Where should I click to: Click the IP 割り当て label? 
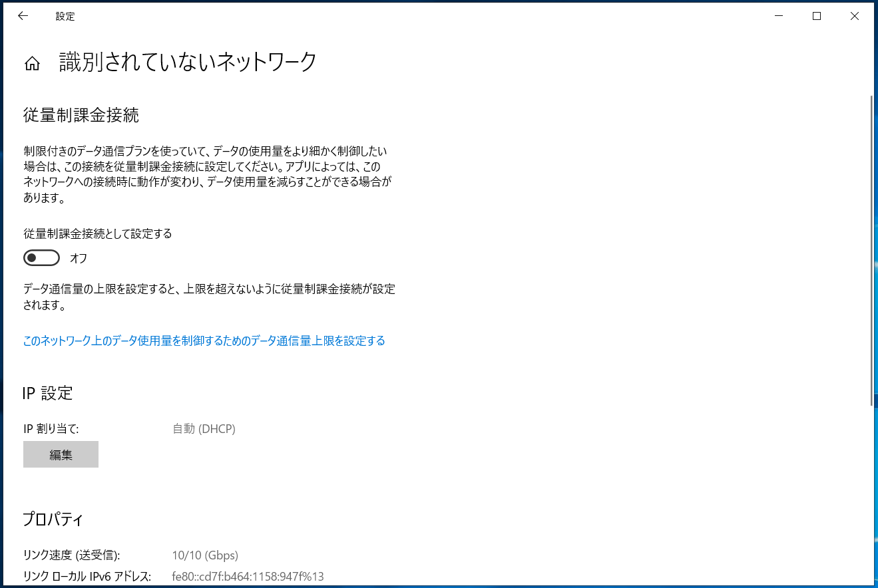51,429
